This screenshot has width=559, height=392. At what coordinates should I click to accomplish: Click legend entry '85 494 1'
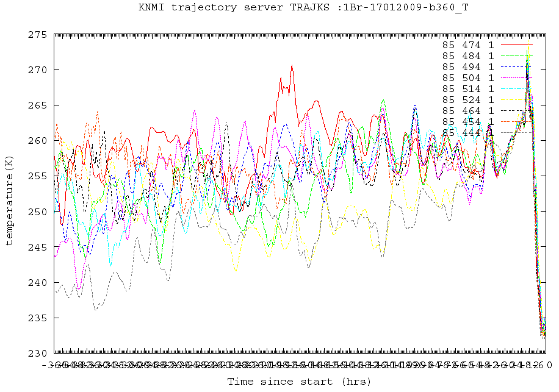click(469, 67)
